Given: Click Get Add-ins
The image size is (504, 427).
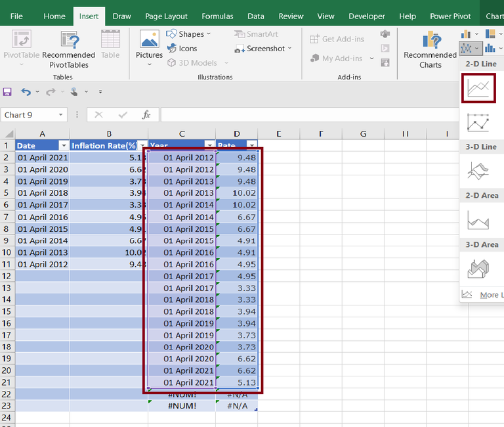Looking at the screenshot, I should 337,39.
